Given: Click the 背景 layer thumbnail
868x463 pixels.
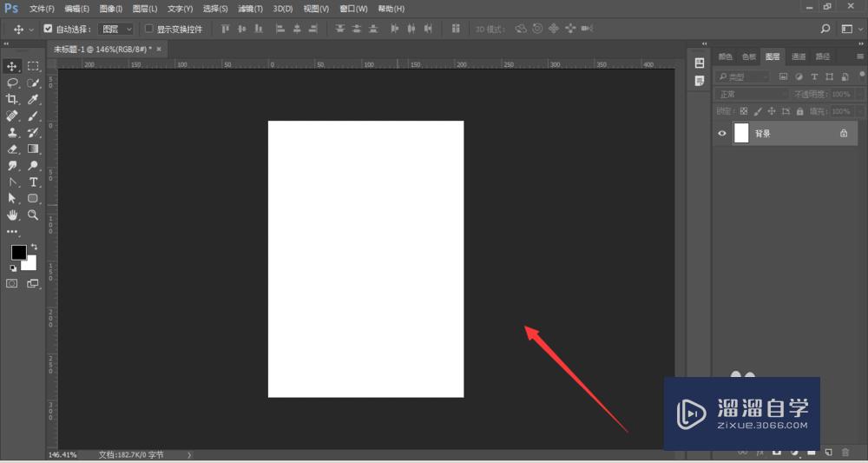Looking at the screenshot, I should (x=741, y=134).
